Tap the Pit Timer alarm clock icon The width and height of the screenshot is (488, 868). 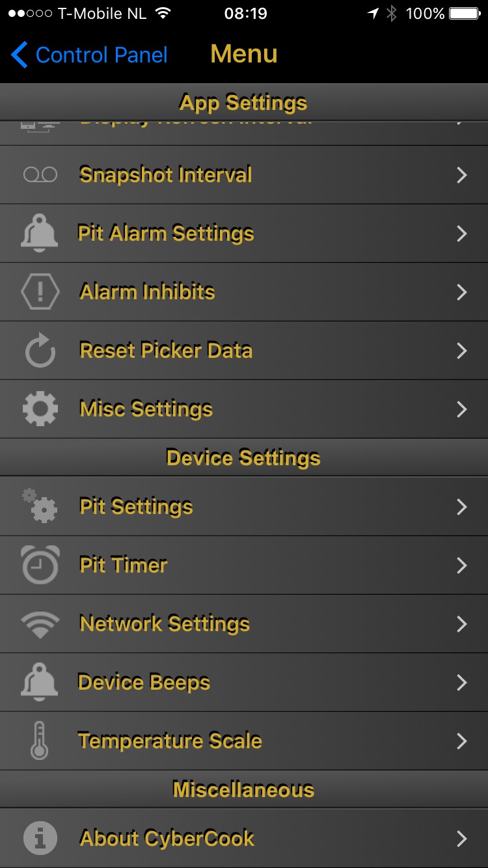coord(40,565)
